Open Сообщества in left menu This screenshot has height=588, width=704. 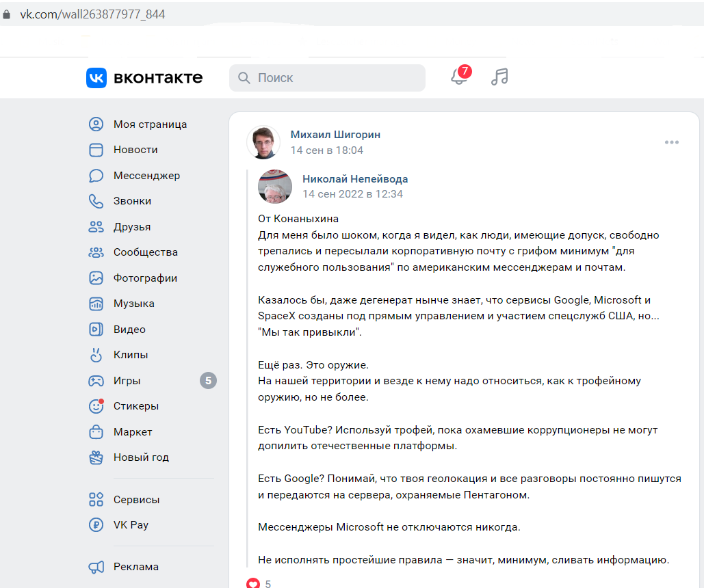[x=146, y=252]
